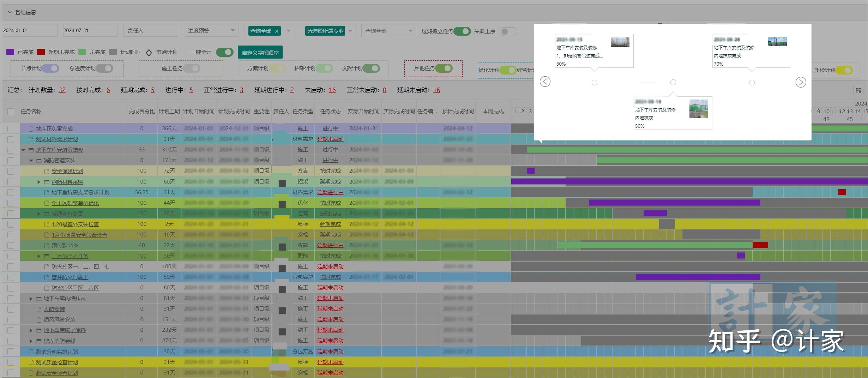Open the 进度预警 dropdown

click(x=211, y=31)
